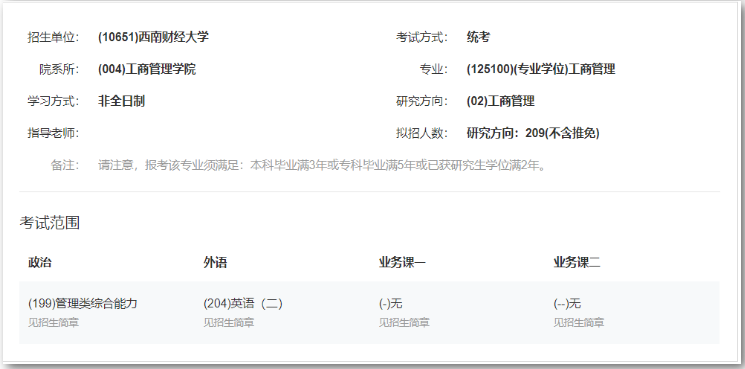
Task: Click the 指导老师 label
Action: coord(53,133)
